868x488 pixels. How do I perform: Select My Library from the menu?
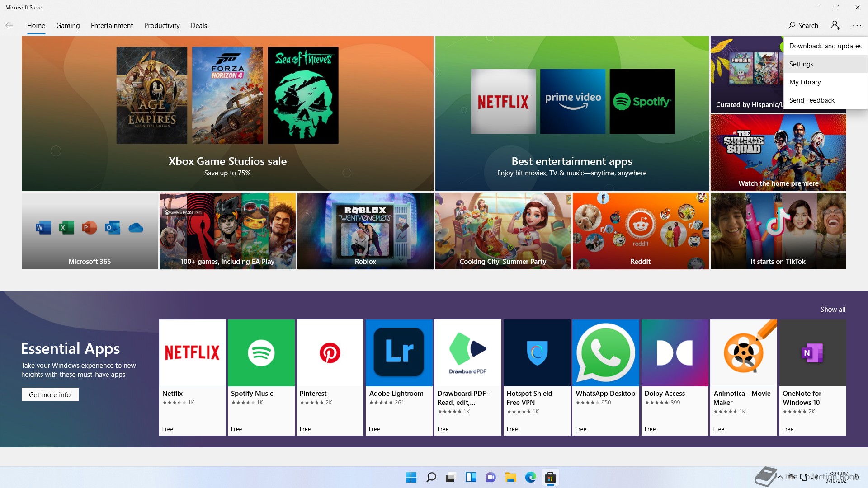[x=826, y=82]
